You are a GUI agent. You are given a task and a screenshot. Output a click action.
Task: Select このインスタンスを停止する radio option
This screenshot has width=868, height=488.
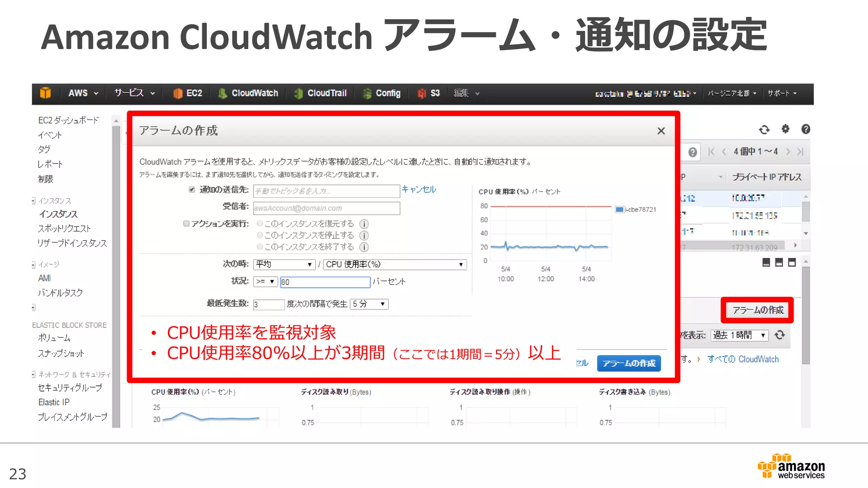pos(260,235)
